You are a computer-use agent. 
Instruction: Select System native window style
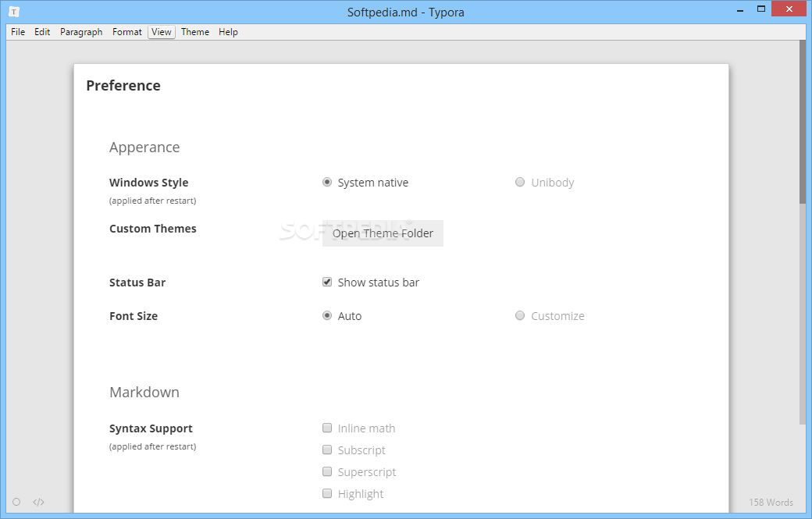(x=327, y=182)
